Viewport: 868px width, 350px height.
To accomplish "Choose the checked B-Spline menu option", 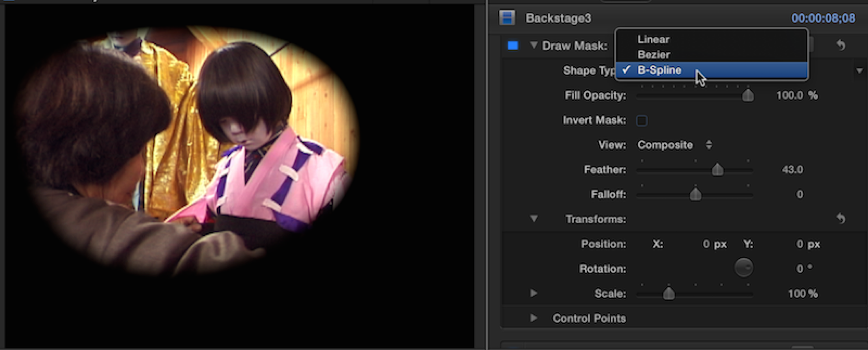I will point(659,70).
